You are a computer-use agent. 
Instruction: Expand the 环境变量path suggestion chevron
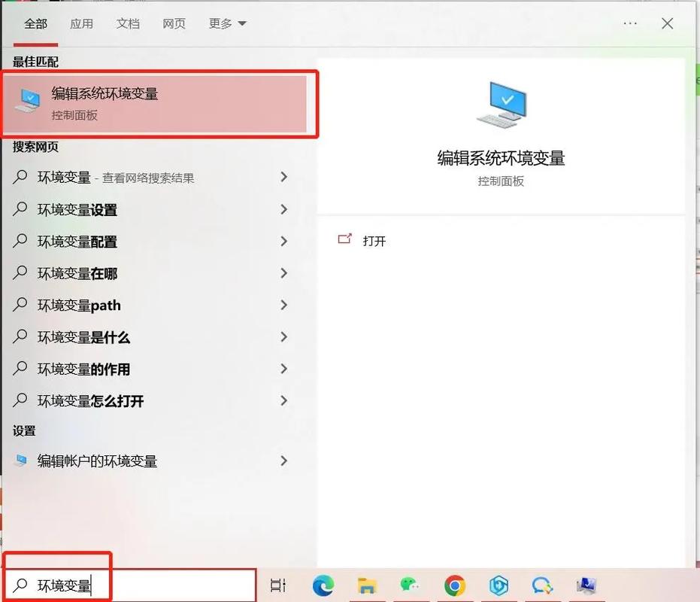pos(284,305)
